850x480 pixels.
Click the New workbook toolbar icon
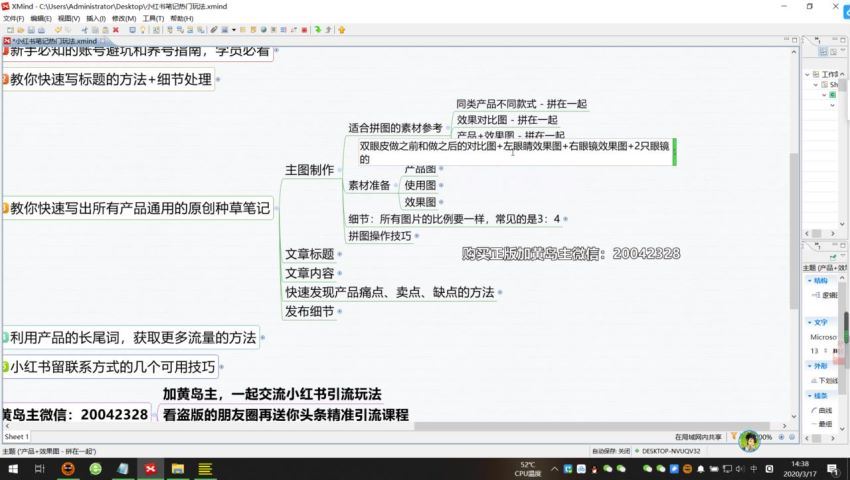tap(10, 30)
